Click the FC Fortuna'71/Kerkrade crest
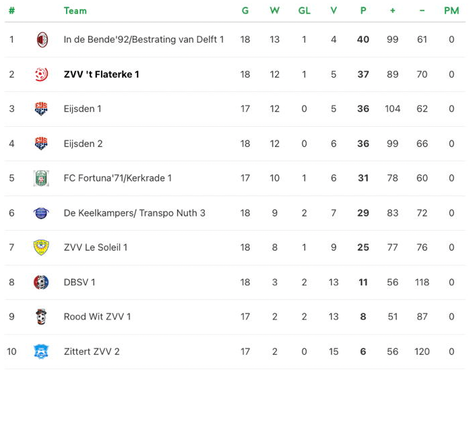Screen dimensions: 469x435 (x=41, y=178)
